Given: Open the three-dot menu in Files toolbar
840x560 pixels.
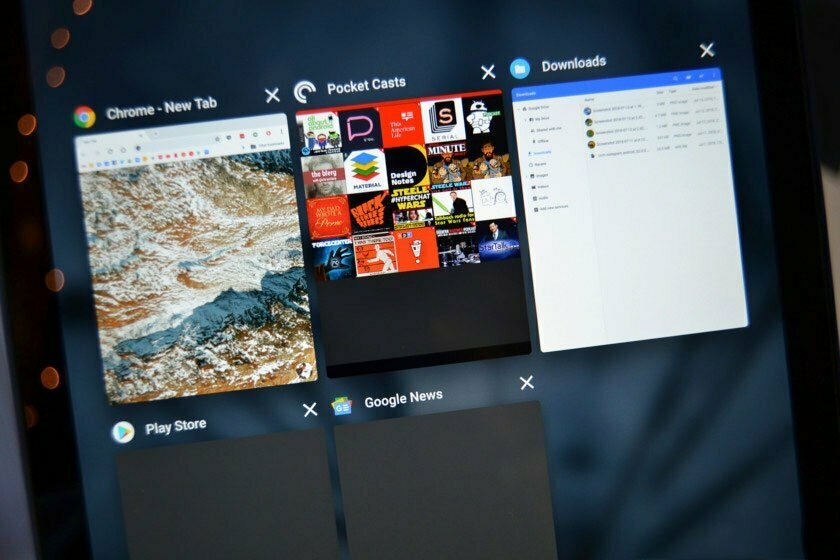Looking at the screenshot, I should click(714, 76).
